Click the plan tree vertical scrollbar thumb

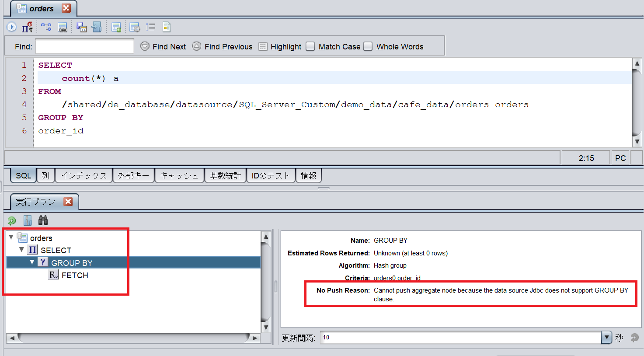click(x=265, y=282)
